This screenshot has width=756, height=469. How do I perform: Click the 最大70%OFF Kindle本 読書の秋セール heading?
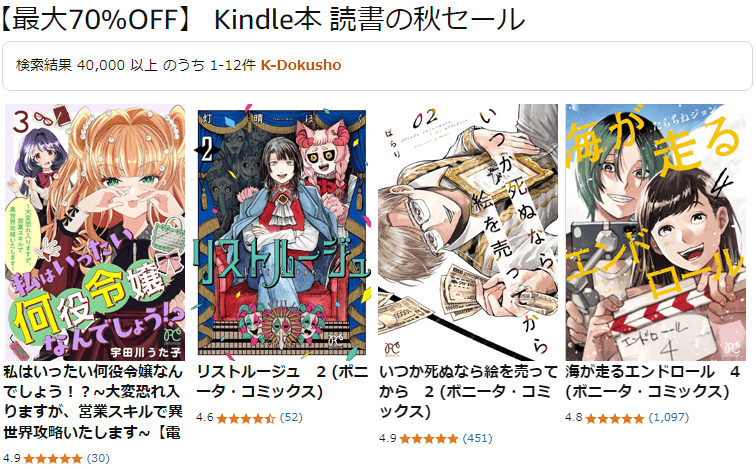pos(263,20)
